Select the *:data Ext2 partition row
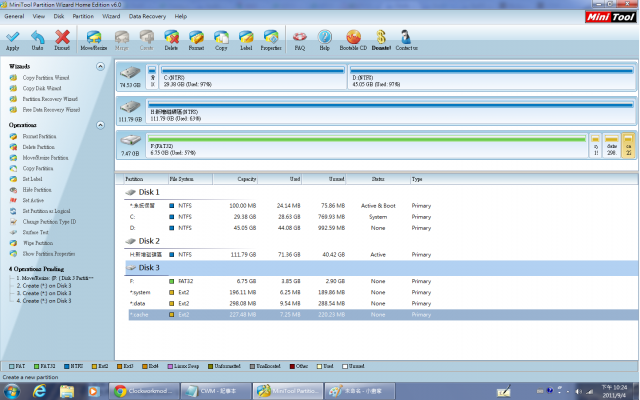The image size is (640, 400). (x=383, y=303)
